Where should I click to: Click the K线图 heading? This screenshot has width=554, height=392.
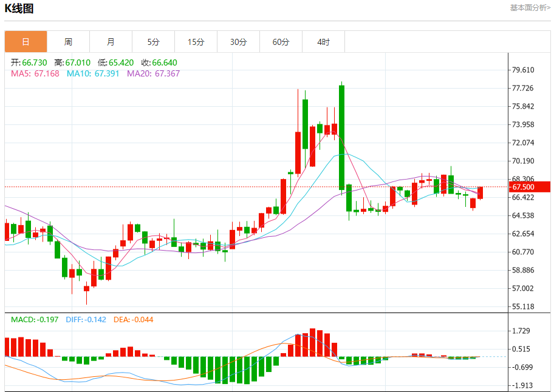[19, 8]
